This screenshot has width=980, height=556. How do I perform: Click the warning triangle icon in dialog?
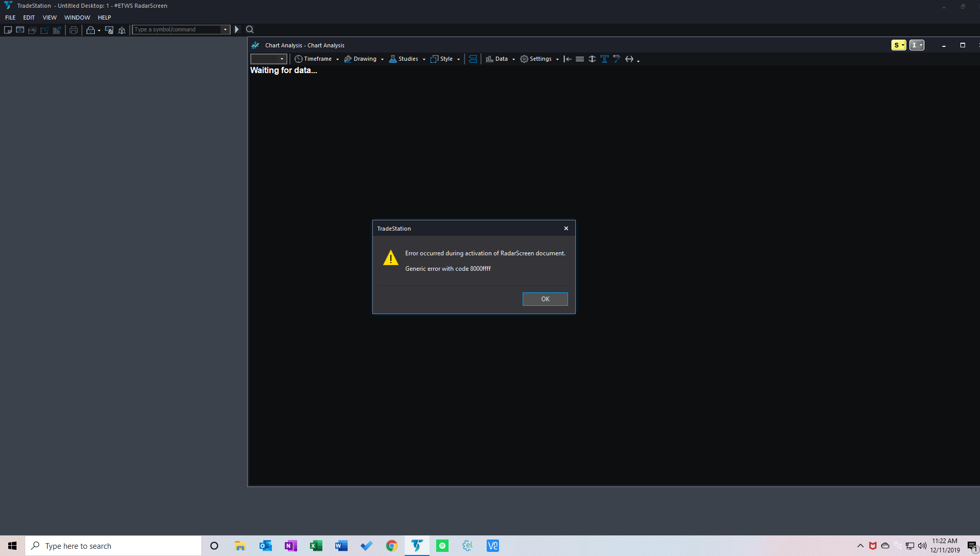(x=391, y=258)
